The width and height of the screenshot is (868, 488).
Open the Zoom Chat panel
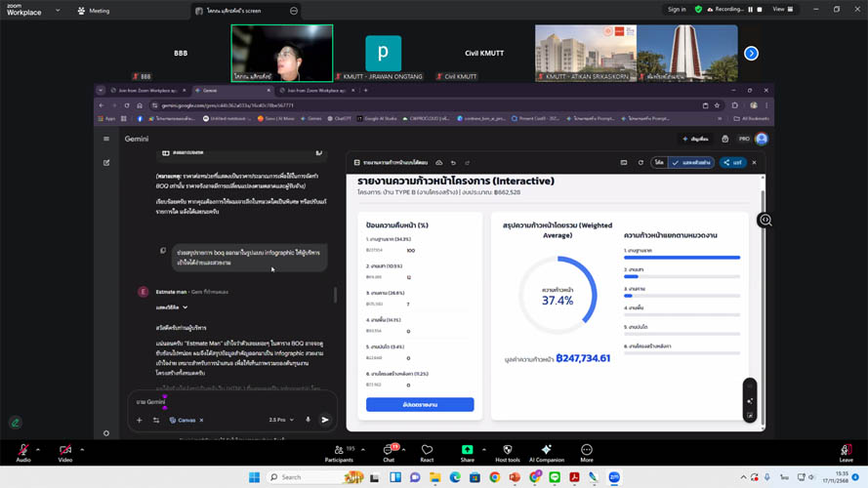pos(388,451)
